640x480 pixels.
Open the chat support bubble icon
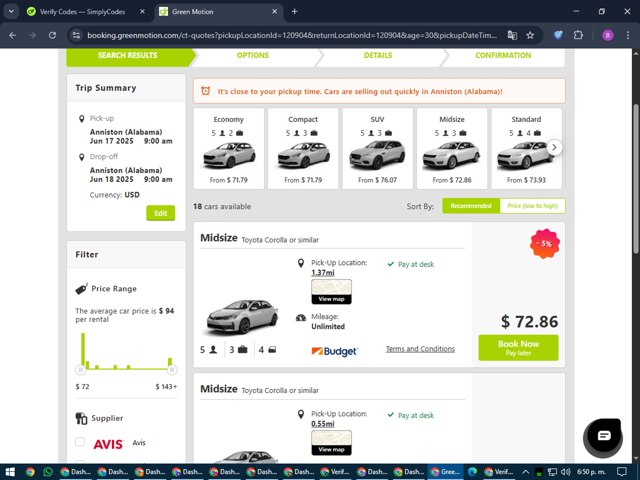603,437
